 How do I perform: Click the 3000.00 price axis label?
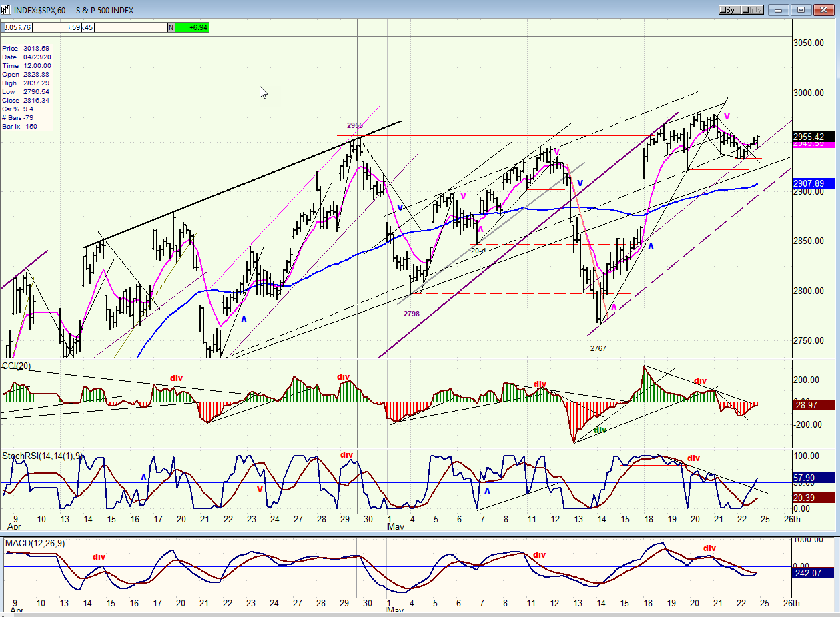pos(809,93)
